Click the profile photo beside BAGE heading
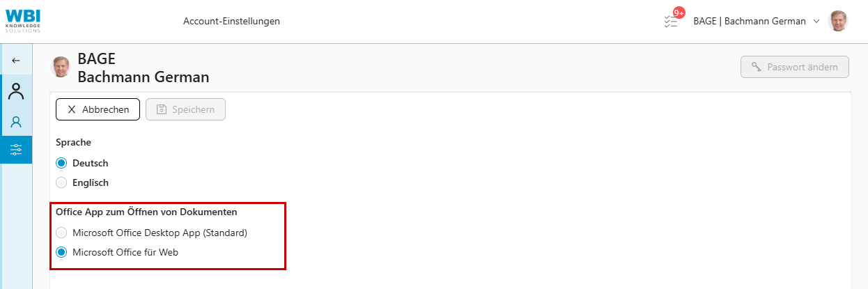 (x=61, y=67)
